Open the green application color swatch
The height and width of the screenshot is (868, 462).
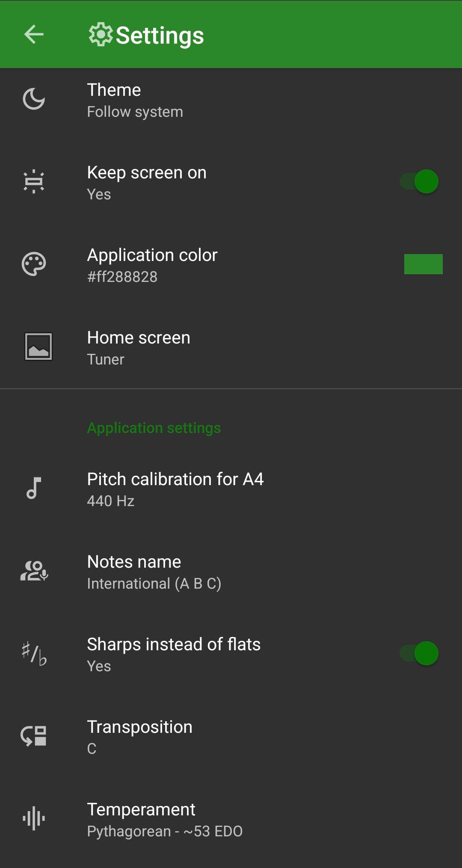(423, 264)
